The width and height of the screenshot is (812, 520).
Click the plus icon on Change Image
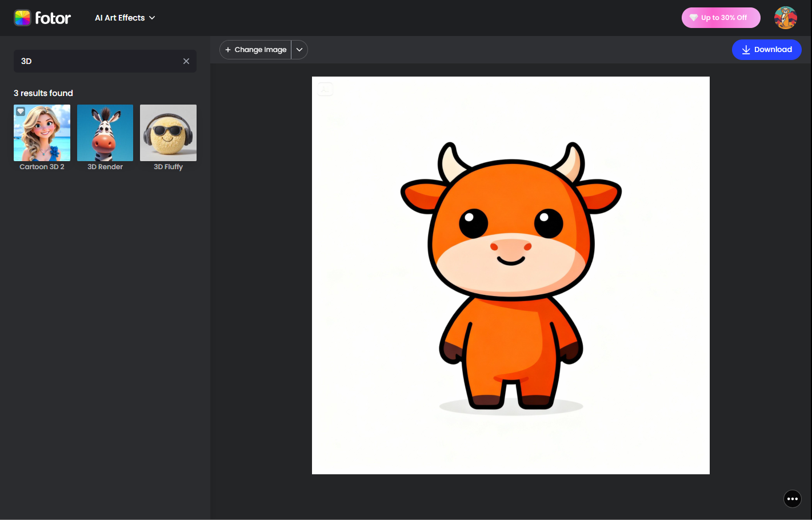pyautogui.click(x=229, y=50)
